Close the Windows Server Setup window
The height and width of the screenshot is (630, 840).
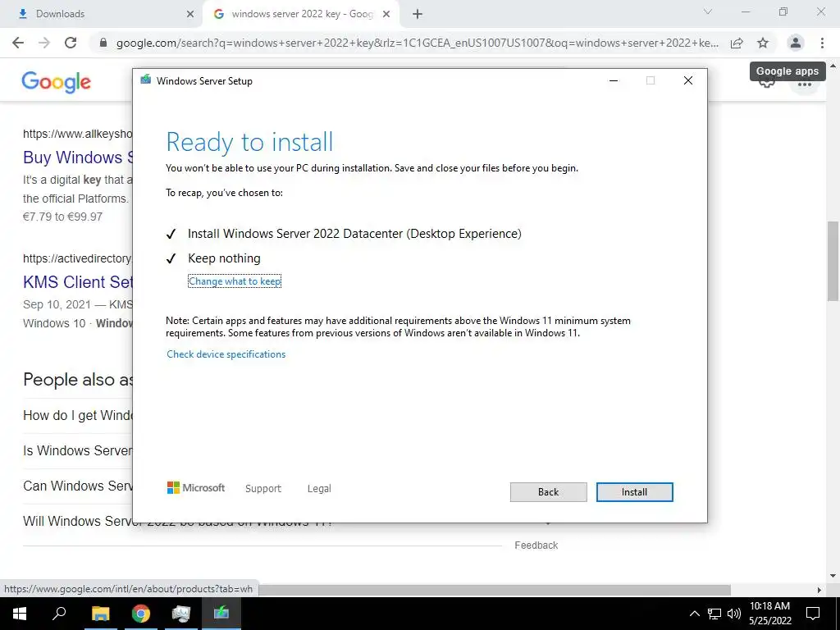click(x=688, y=80)
